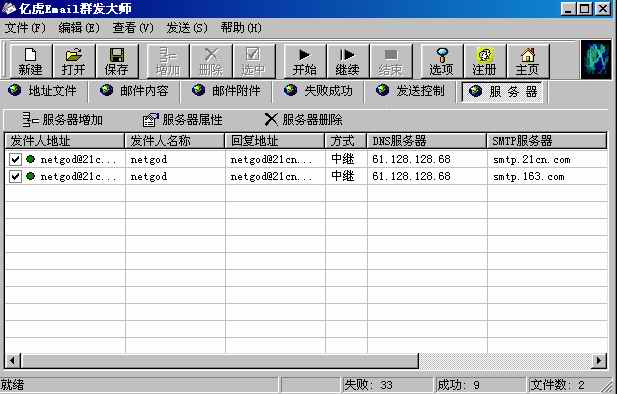Click green status dot in smtp.163.com row
Screen dimensions: 617x394
tap(30, 176)
